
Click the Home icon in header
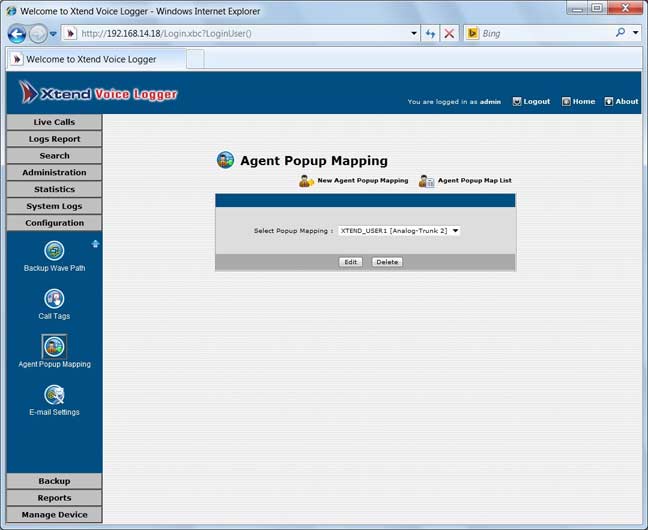point(566,101)
